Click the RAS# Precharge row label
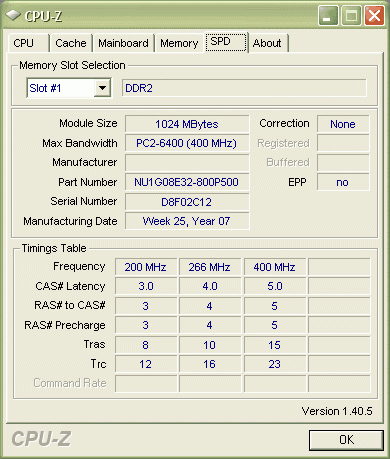Viewport: 390px width, 459px height. point(65,325)
